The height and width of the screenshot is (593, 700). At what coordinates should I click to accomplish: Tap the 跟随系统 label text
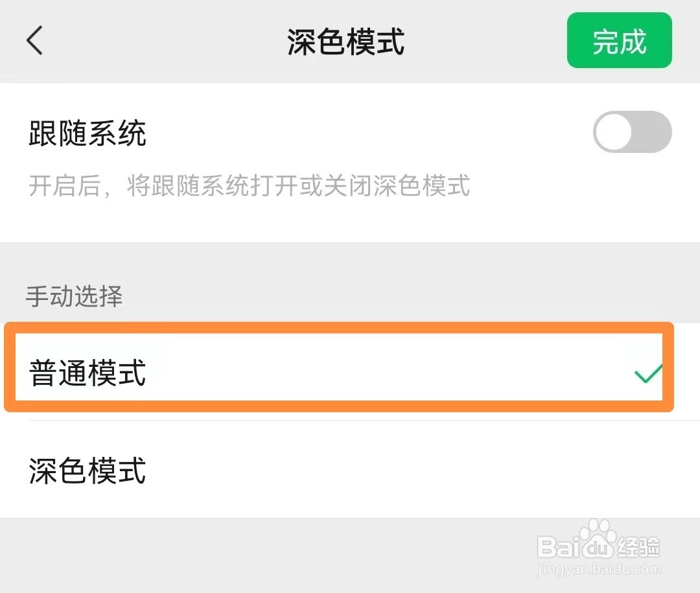point(87,134)
